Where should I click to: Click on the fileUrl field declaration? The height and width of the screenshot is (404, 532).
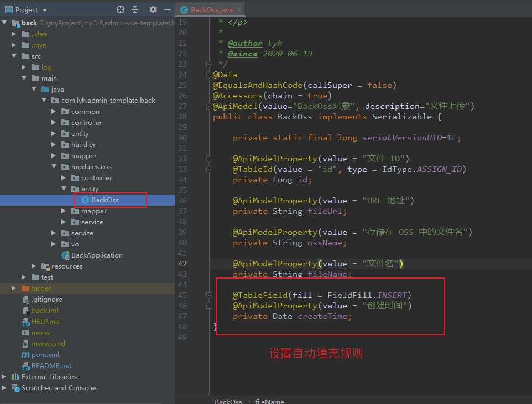coord(290,211)
